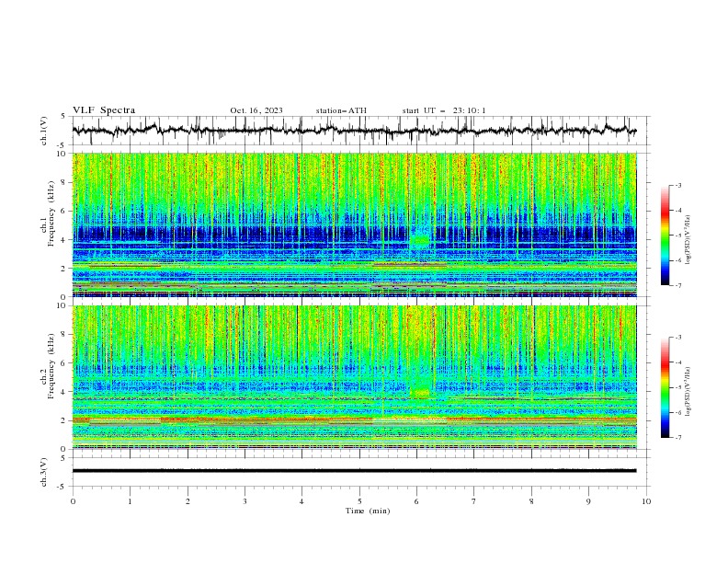Click the log(PSD) label beside ch.2 colorbar

(x=688, y=392)
